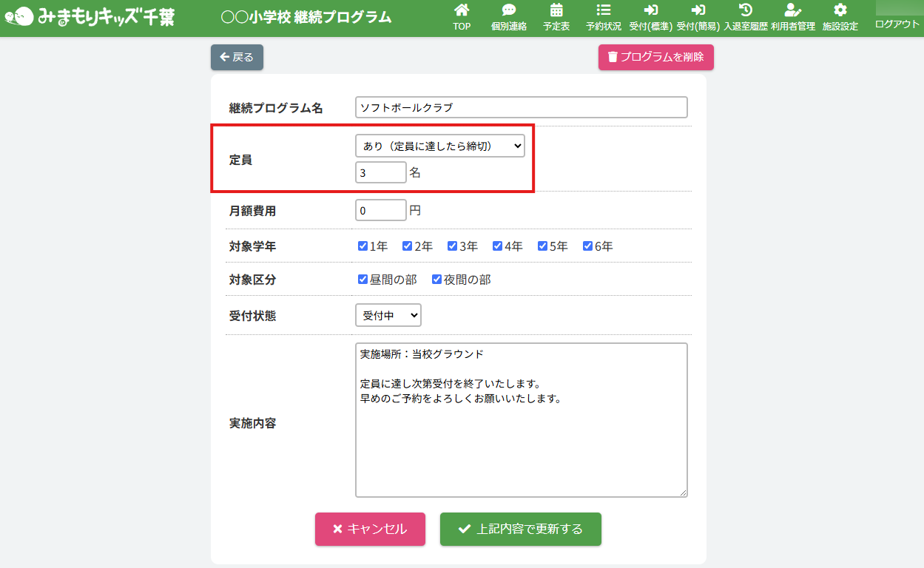Open the 定員 capacity dropdown

(x=439, y=146)
